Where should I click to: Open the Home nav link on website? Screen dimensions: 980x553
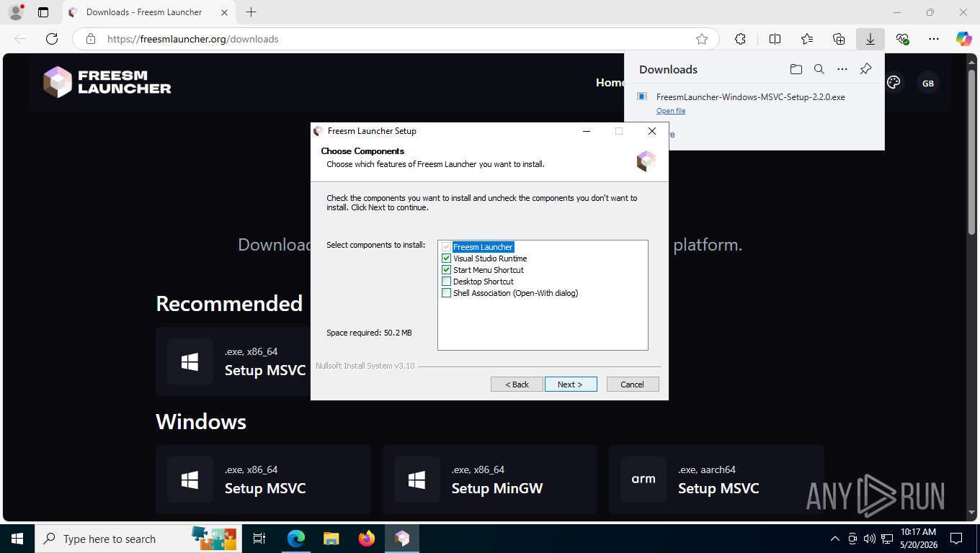click(610, 83)
